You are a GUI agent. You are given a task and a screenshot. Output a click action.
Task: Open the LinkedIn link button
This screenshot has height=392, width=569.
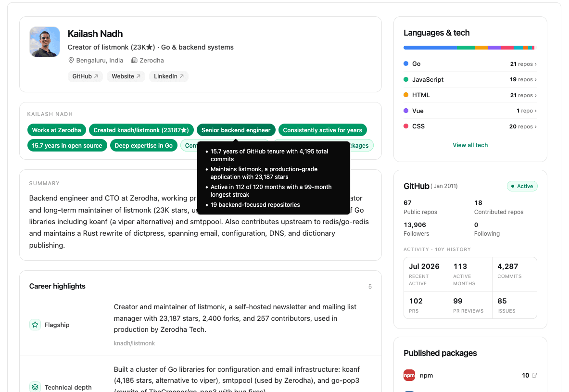tap(169, 76)
